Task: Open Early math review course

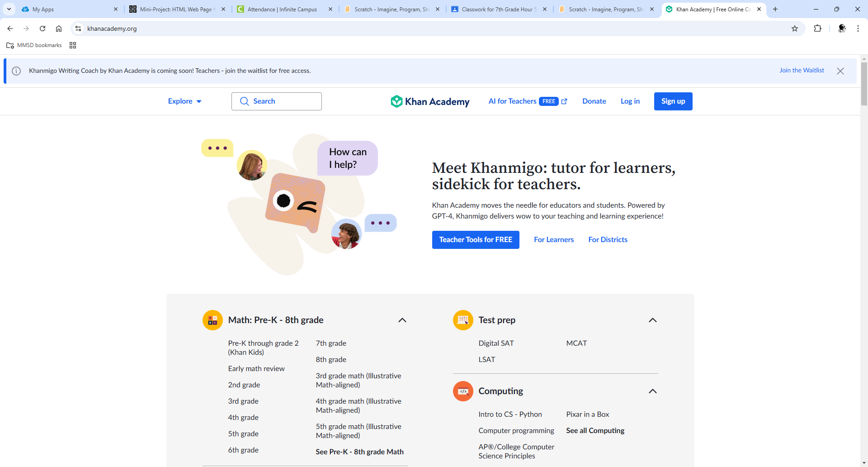Action: [256, 369]
